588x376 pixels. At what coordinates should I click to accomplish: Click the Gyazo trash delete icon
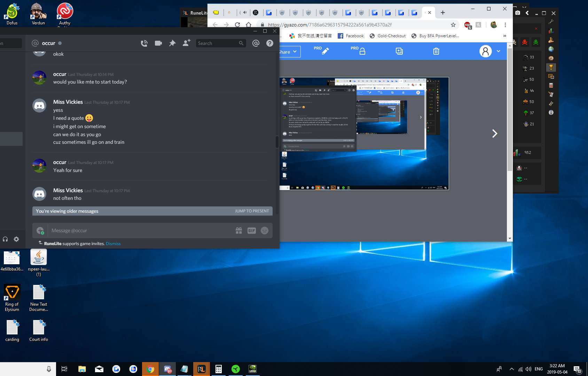[436, 52]
